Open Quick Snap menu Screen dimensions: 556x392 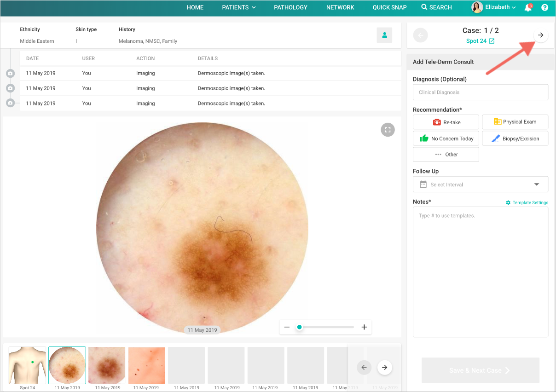390,7
